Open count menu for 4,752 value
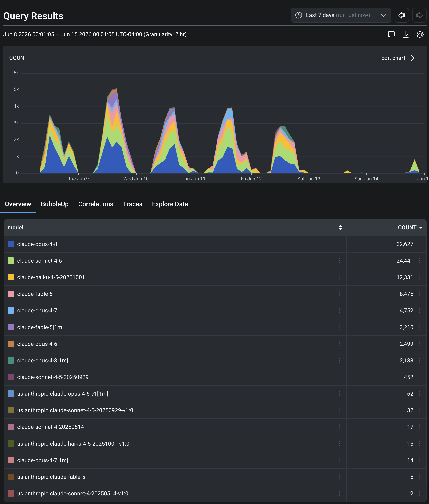 pyautogui.click(x=419, y=310)
